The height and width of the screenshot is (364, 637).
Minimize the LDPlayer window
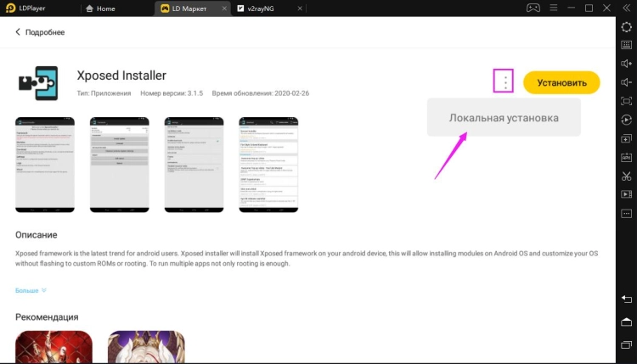572,8
